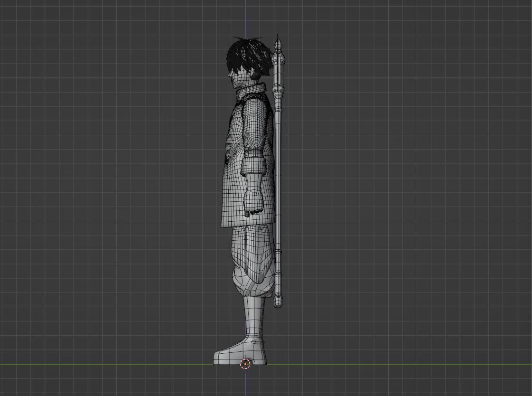Click the 3D cursor at the origin
The width and height of the screenshot is (532, 396).
pyautogui.click(x=245, y=364)
